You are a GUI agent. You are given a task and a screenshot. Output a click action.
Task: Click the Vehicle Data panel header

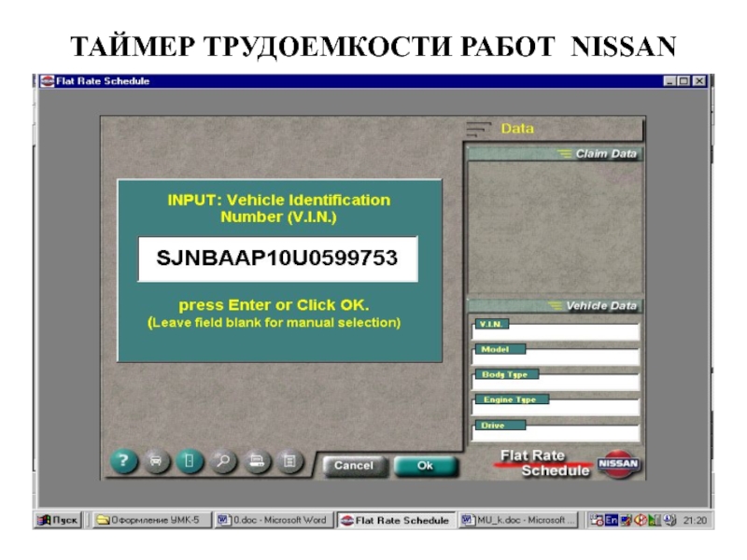[556, 306]
